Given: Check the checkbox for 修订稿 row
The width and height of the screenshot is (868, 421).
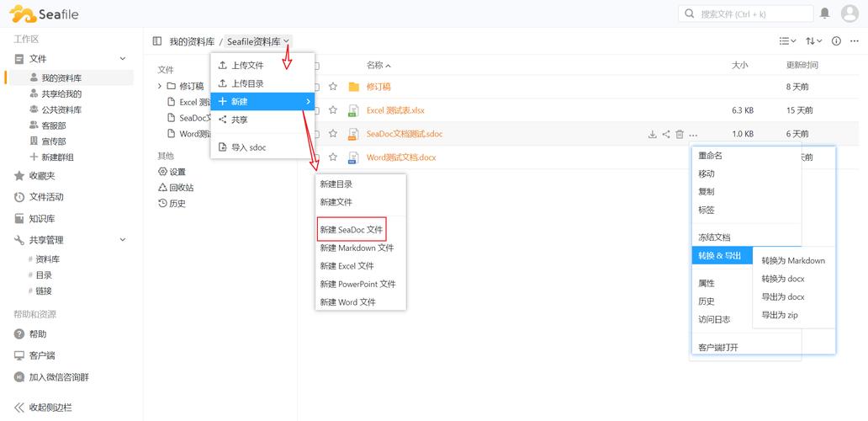Looking at the screenshot, I should pyautogui.click(x=316, y=87).
